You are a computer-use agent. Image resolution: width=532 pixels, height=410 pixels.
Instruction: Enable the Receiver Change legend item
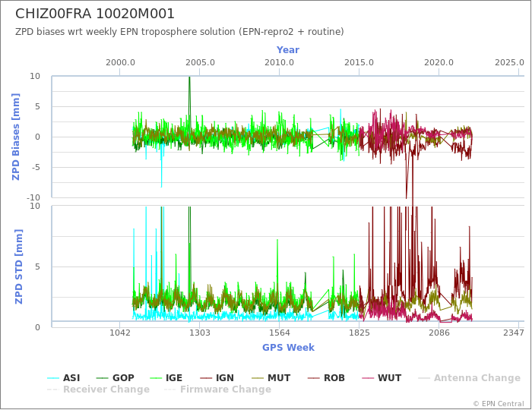tap(98, 389)
